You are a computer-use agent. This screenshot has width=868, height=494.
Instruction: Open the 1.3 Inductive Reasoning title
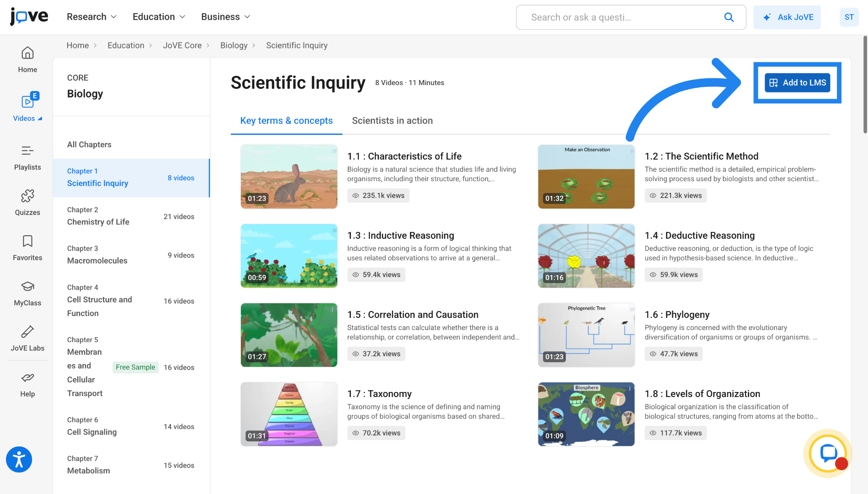(x=400, y=236)
